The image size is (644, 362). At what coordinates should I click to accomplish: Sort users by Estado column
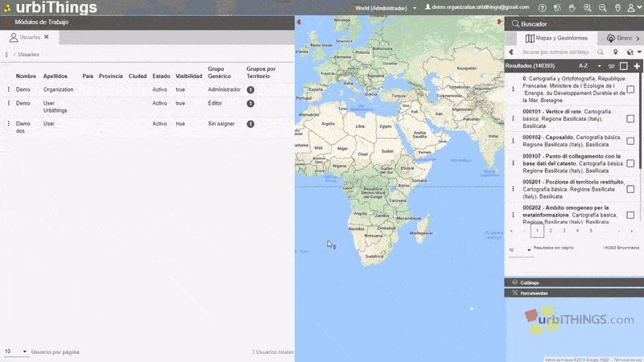161,76
